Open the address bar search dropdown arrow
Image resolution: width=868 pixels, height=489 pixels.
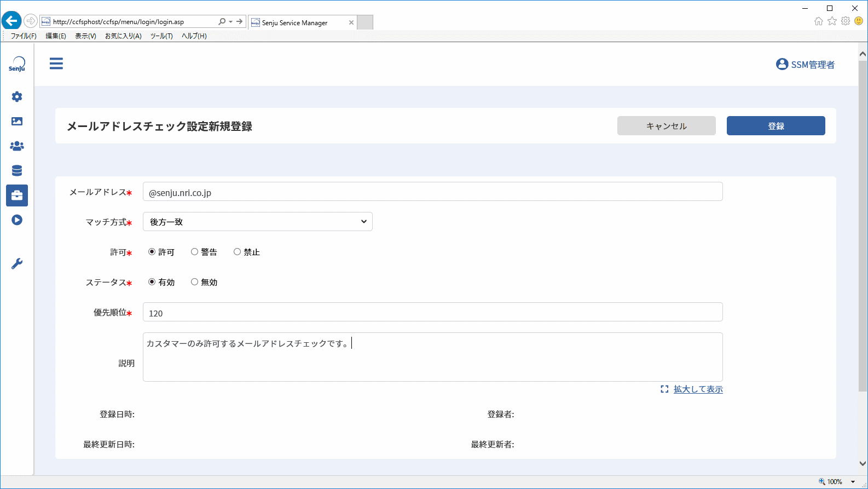[230, 22]
